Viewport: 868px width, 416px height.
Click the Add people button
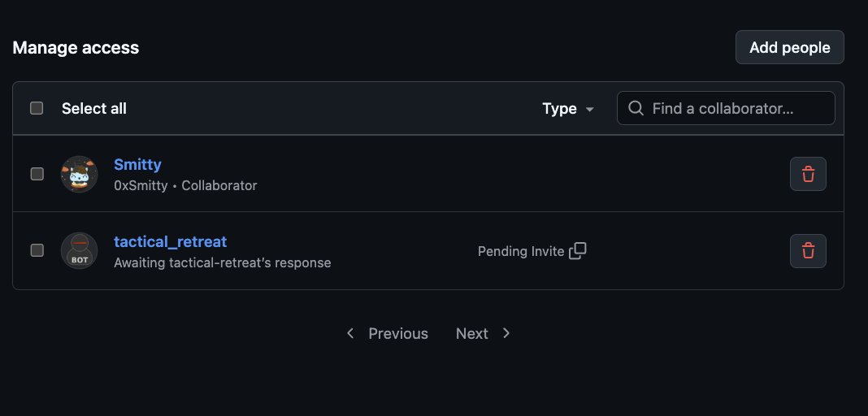pyautogui.click(x=789, y=47)
